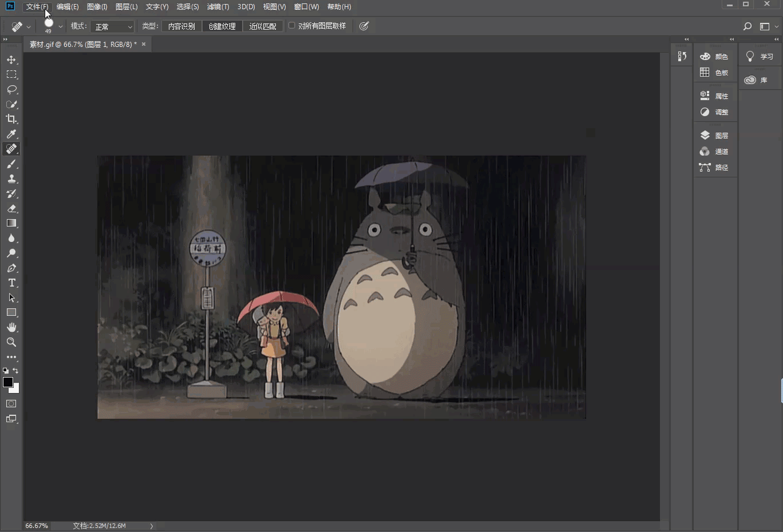Screen dimensions: 783x532
Task: Toggle Quick Mask mode icon
Action: click(x=11, y=404)
